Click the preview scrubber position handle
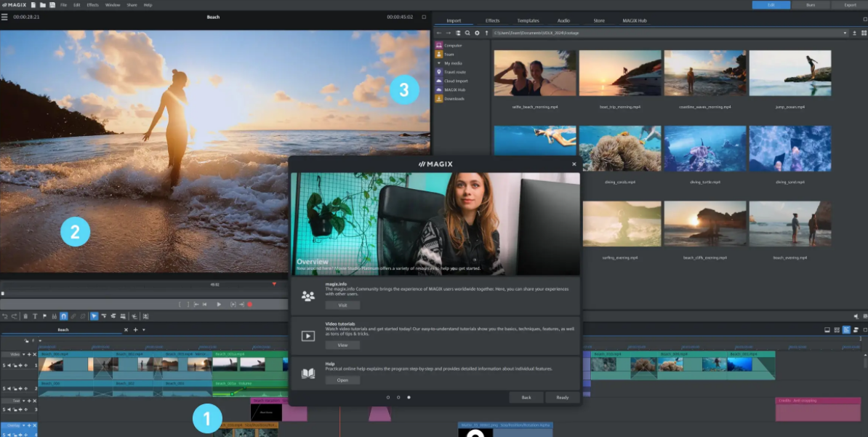The height and width of the screenshot is (437, 868). [x=2, y=293]
